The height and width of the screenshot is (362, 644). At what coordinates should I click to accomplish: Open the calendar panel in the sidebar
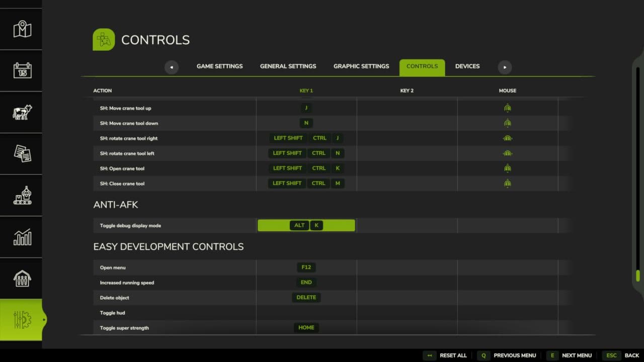[21, 70]
